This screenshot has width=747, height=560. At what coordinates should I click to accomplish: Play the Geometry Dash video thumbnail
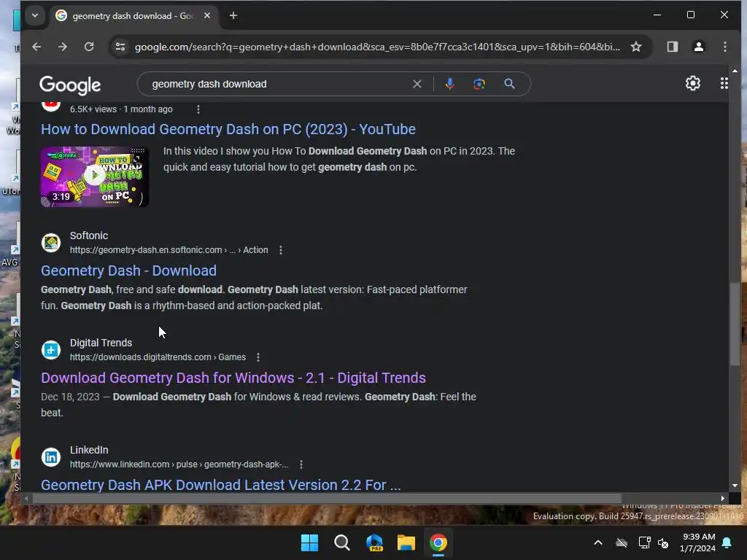pos(94,176)
